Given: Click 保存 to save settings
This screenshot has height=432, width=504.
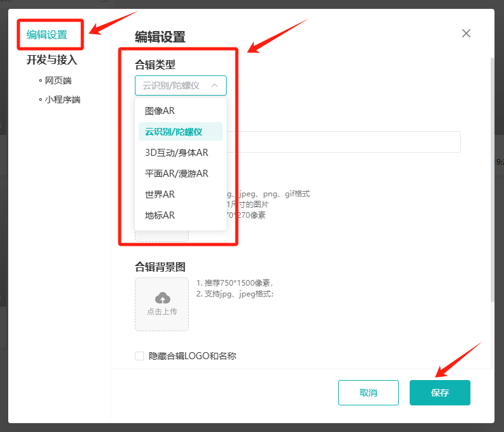Looking at the screenshot, I should [439, 393].
